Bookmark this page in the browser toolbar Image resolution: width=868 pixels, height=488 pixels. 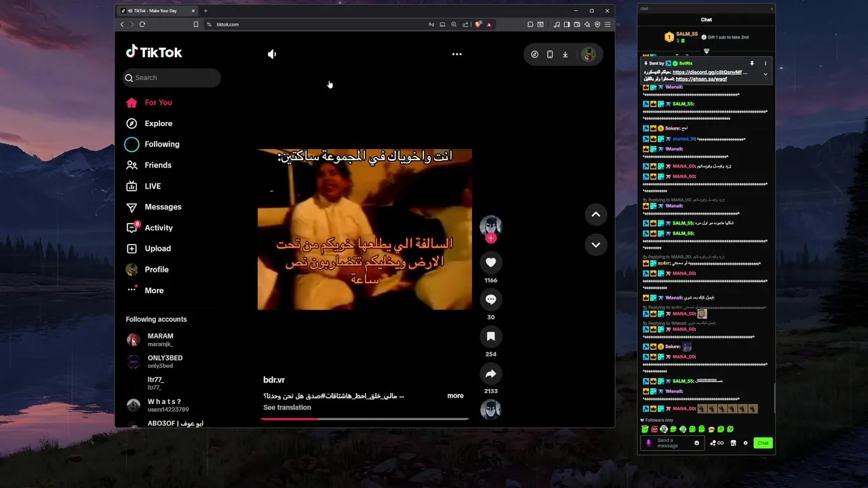point(196,24)
